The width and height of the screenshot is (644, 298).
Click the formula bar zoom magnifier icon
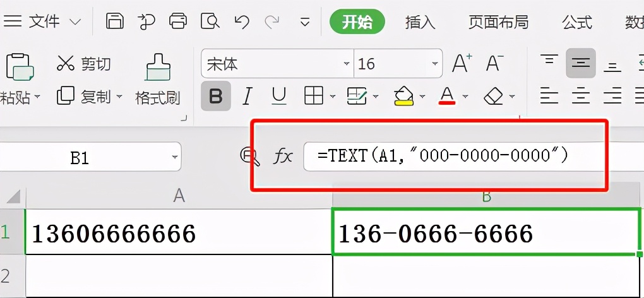click(250, 157)
